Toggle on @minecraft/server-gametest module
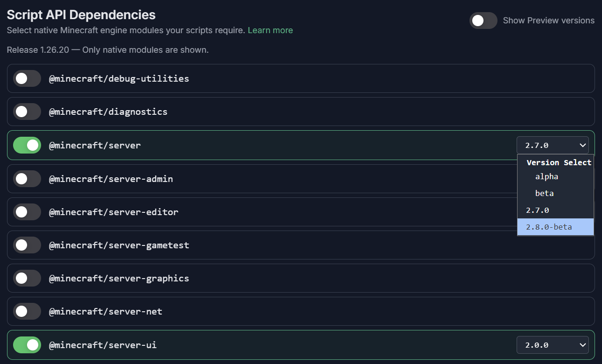The width and height of the screenshot is (602, 364). [x=27, y=245]
